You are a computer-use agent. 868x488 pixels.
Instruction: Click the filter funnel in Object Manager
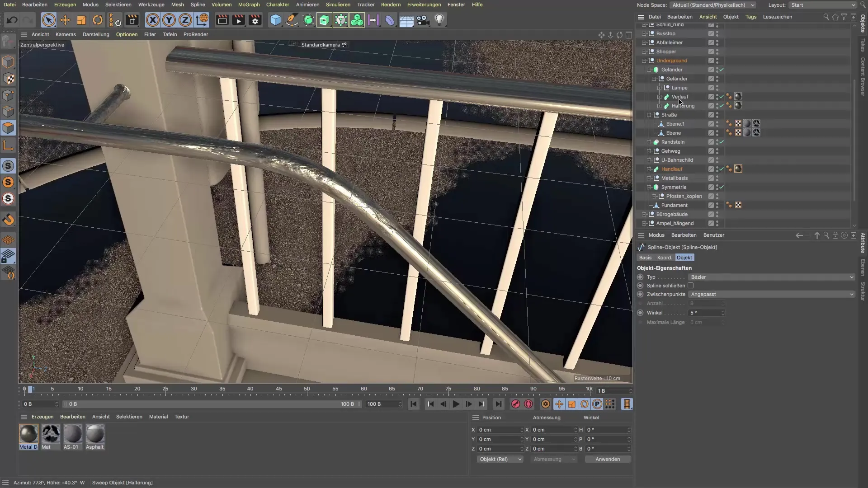(x=844, y=17)
